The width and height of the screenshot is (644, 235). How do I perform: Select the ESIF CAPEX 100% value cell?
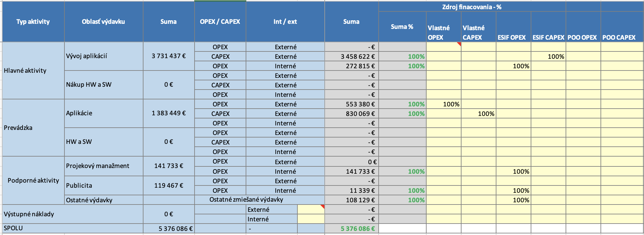coord(548,57)
